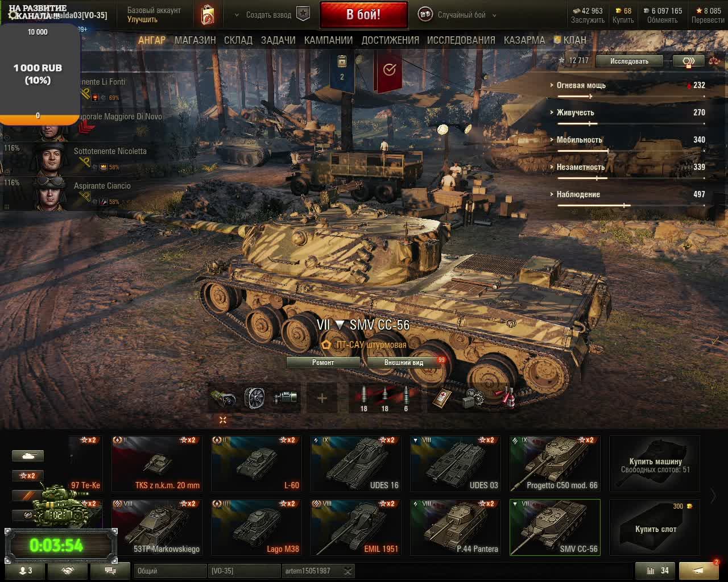
Task: Expand the Мобильность stats section
Action: [x=578, y=140]
